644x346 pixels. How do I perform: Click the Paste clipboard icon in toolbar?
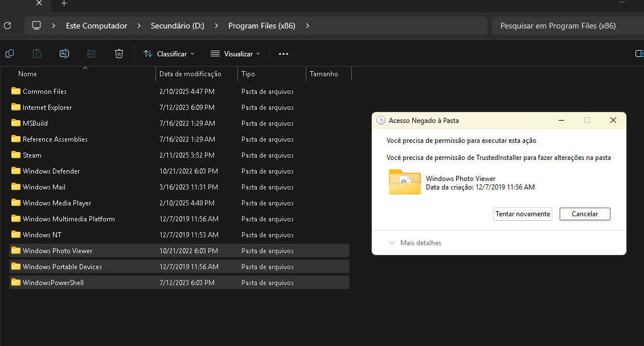[x=37, y=53]
